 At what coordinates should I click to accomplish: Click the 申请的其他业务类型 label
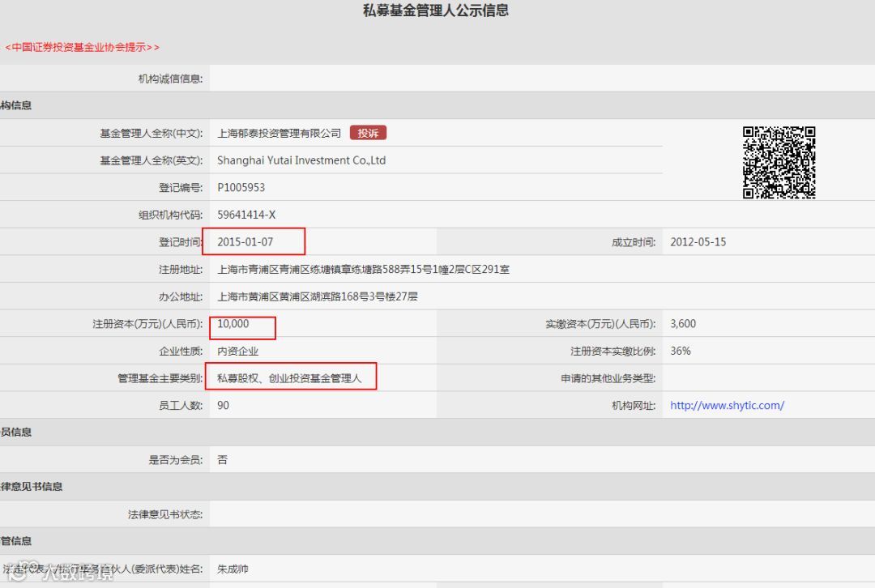coord(608,378)
